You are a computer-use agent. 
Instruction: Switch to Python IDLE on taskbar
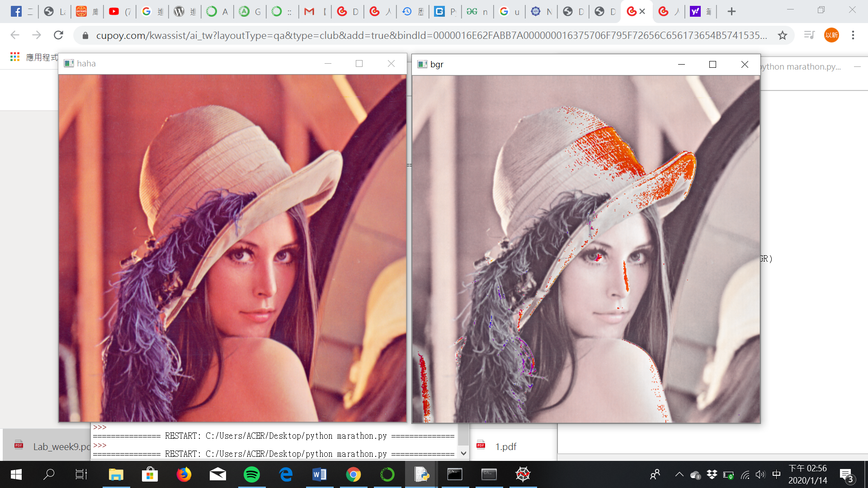point(421,474)
